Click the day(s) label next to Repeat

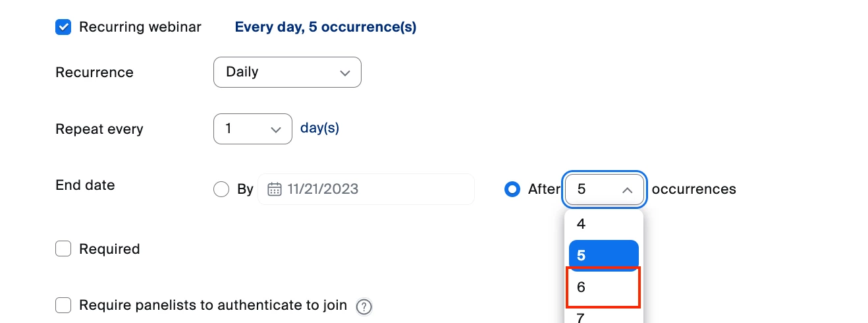[x=319, y=128]
